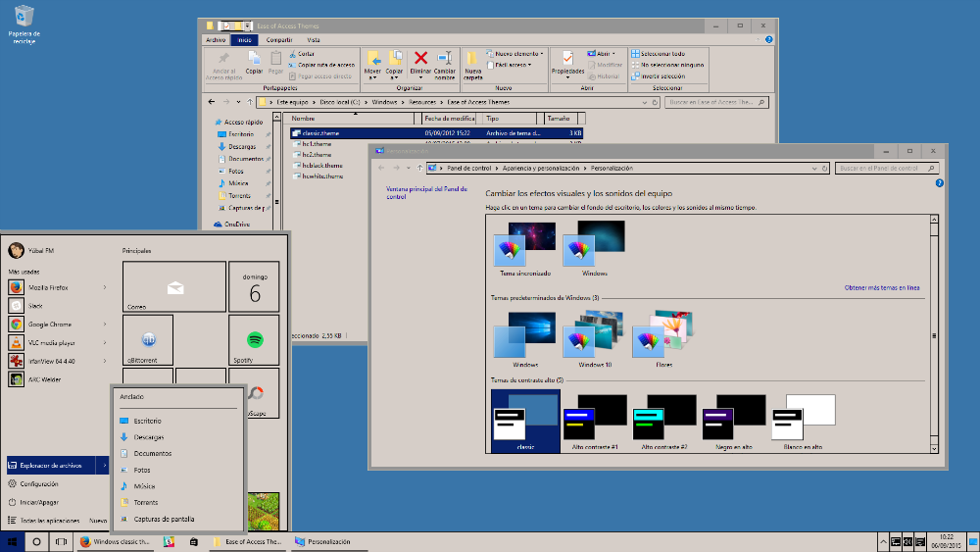This screenshot has width=980, height=552.
Task: Click No seleccionar ninguno in ribbon
Action: point(667,65)
